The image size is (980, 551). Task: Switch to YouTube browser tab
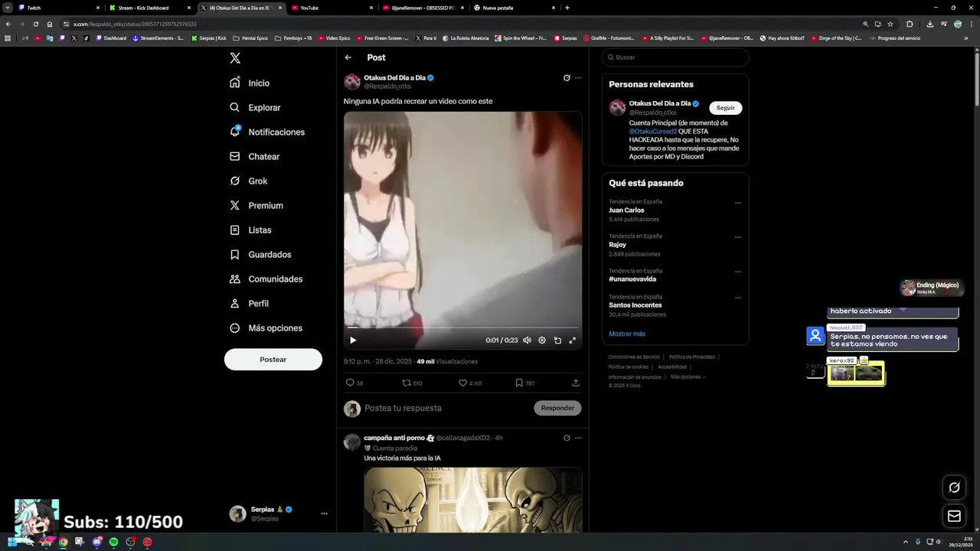[332, 8]
